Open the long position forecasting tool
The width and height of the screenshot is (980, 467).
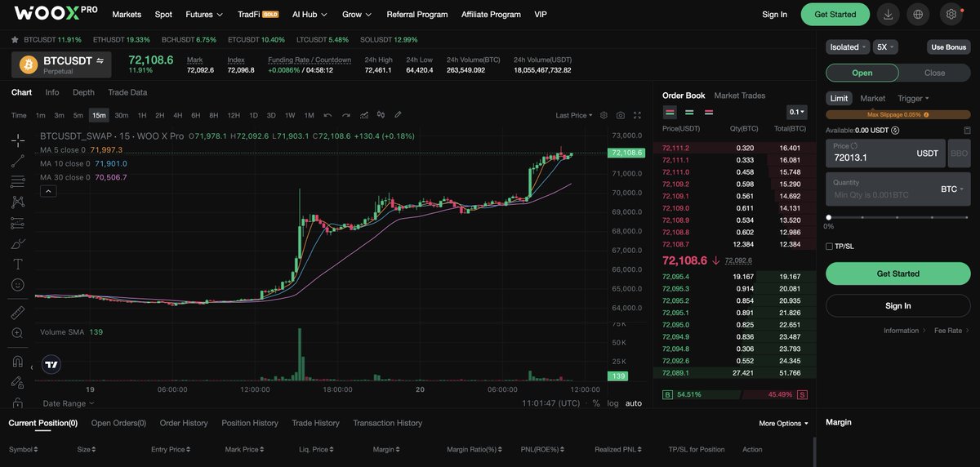point(17,223)
